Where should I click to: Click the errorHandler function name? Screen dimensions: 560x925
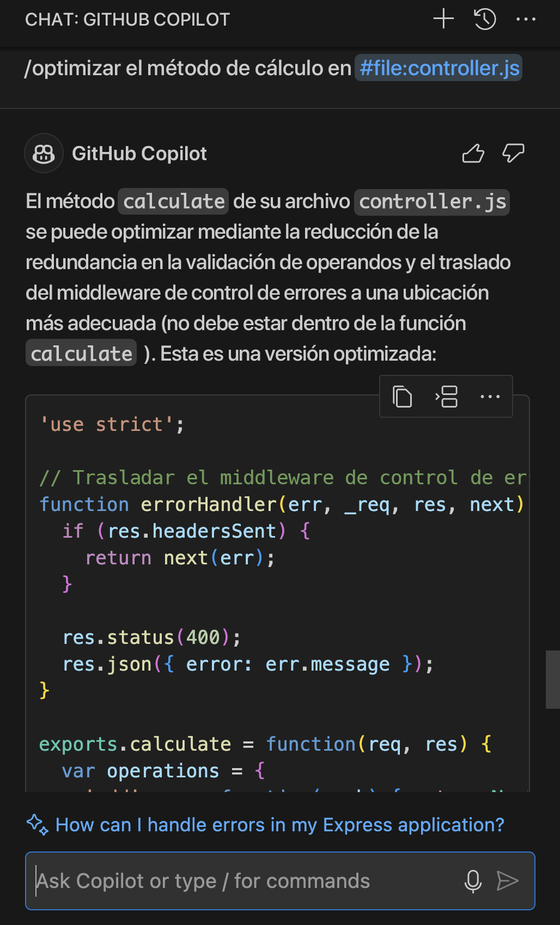(x=209, y=504)
